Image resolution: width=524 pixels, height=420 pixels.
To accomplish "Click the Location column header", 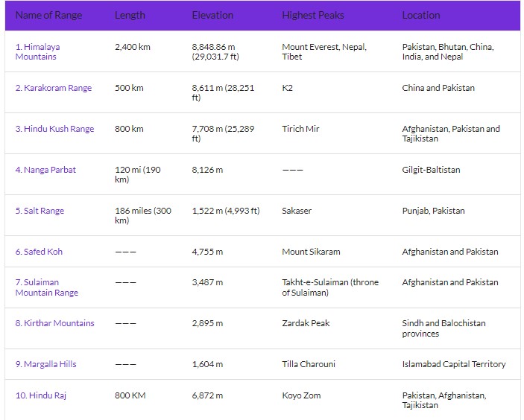I will coord(421,16).
